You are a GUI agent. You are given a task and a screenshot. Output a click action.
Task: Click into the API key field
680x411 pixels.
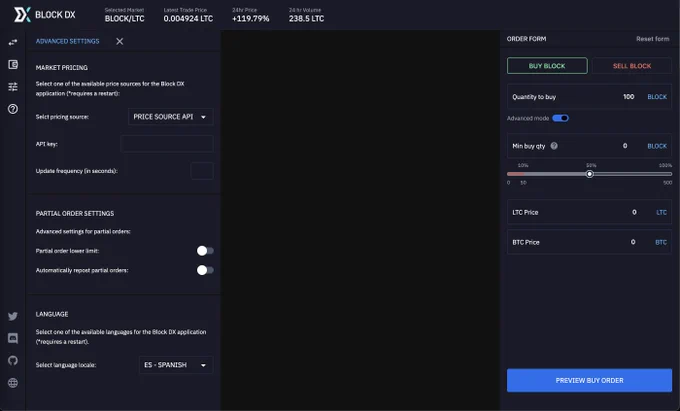coord(167,144)
